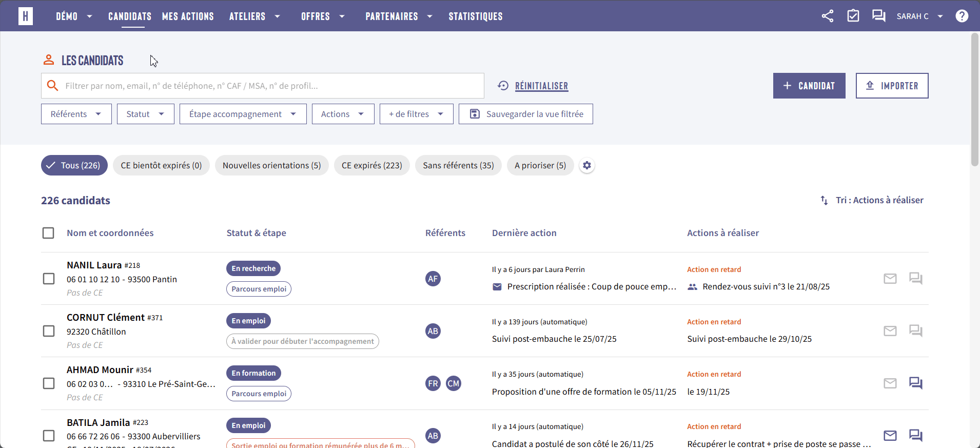Click the search magnifier icon

point(52,86)
